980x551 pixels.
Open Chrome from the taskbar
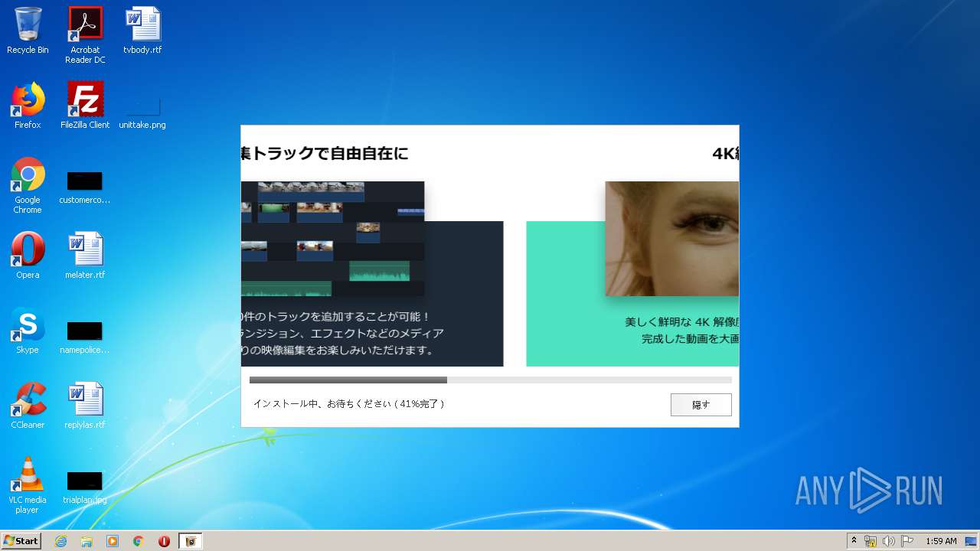pyautogui.click(x=139, y=541)
